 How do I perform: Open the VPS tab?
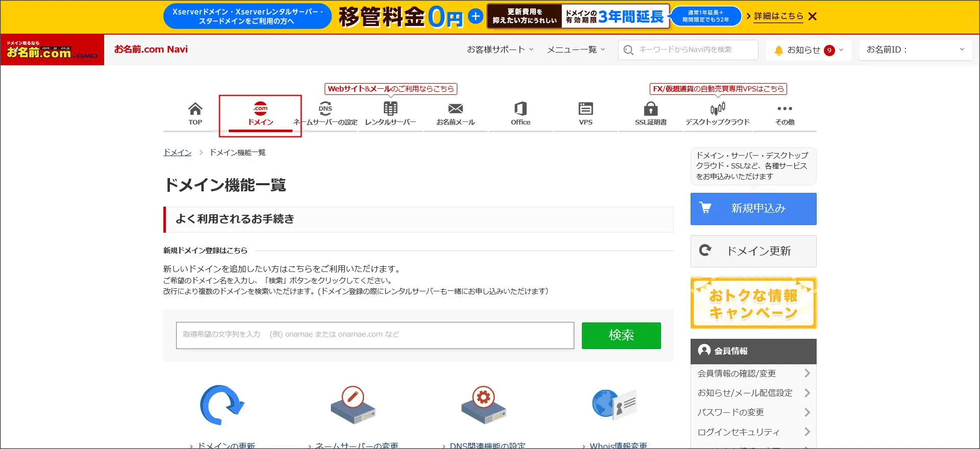[x=586, y=114]
